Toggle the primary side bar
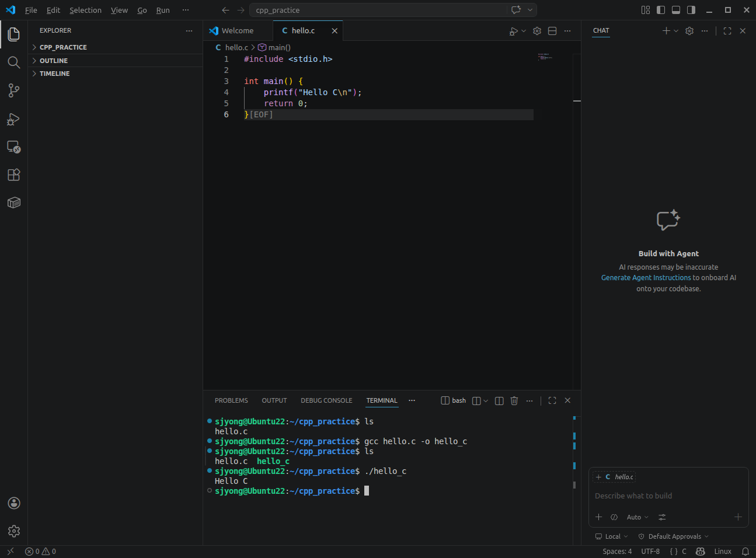This screenshot has width=756, height=558. point(661,10)
